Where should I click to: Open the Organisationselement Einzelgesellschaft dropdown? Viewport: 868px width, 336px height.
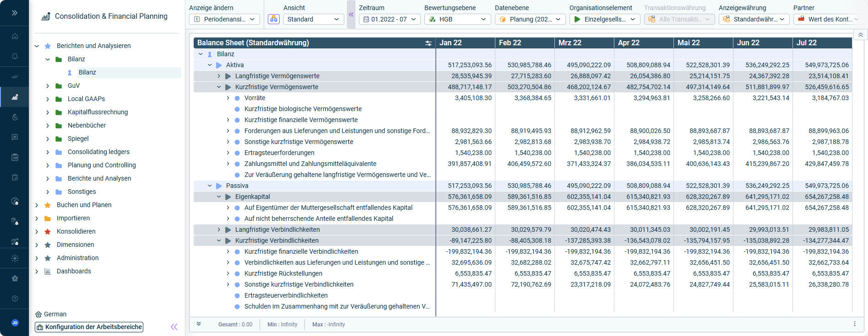click(605, 19)
